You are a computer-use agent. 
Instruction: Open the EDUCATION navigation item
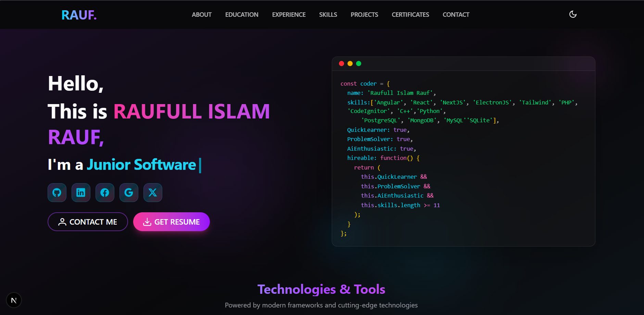(241, 14)
